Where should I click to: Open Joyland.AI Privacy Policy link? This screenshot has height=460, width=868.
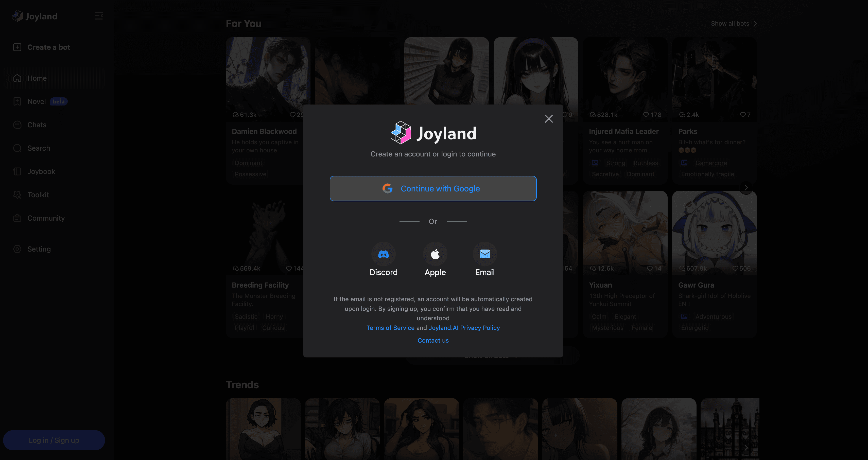464,328
